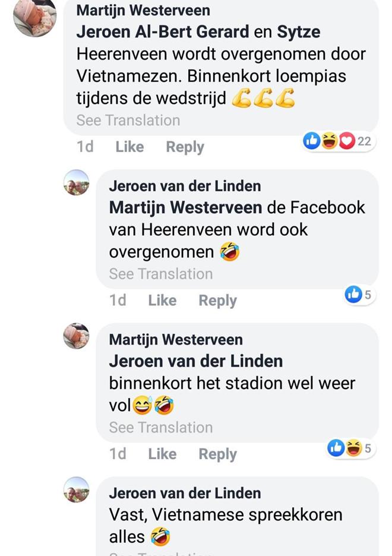Open tagged profile Jeroen Al-Bert Gerard
Screen dimensions: 392x556
coord(163,32)
